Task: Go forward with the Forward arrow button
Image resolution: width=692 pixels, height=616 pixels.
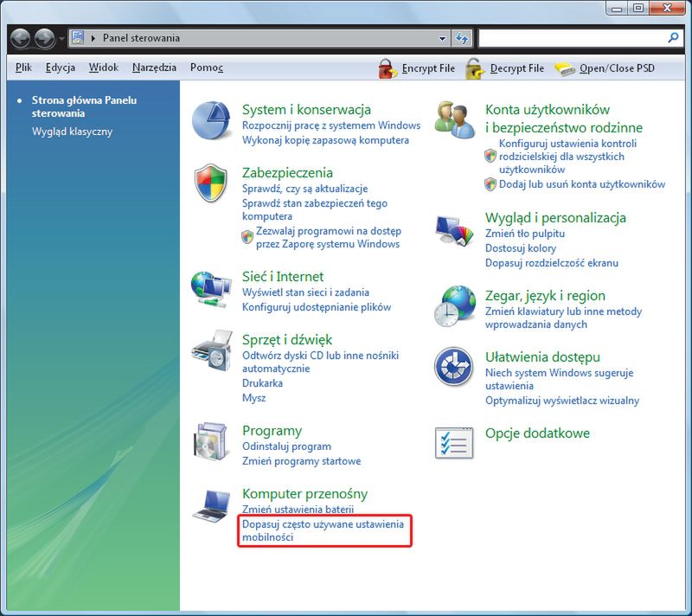Action: (45, 38)
